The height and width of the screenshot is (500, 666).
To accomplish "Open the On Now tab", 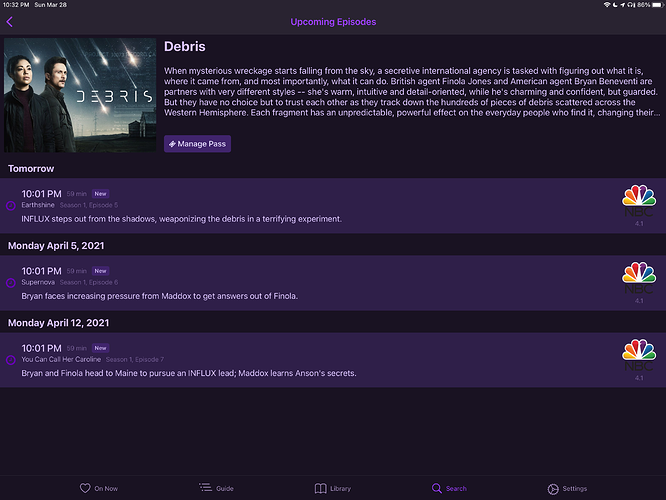I will click(x=98, y=488).
